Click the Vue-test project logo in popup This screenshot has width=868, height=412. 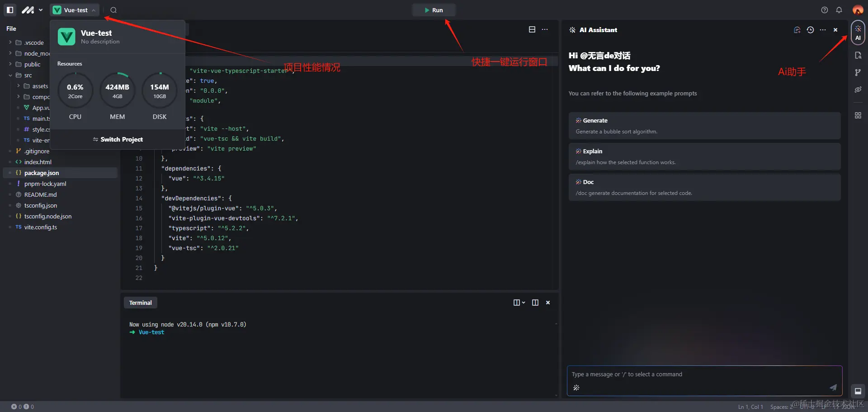click(66, 37)
